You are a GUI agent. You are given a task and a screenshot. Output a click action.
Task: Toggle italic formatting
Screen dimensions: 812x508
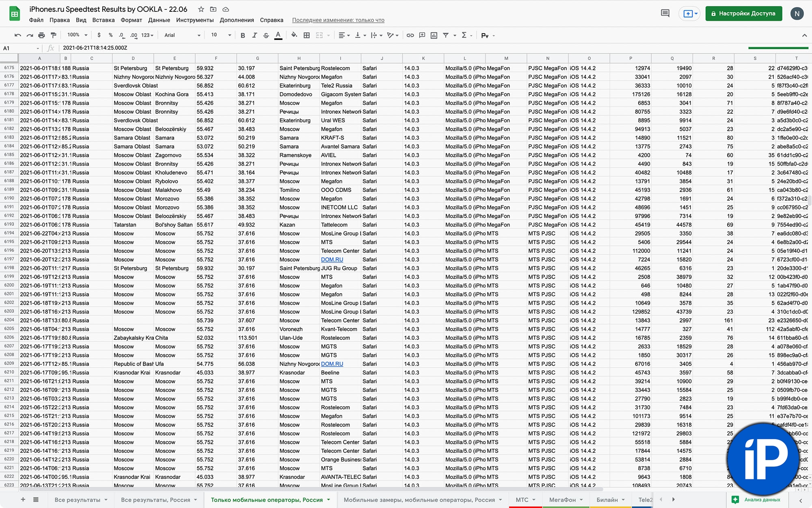coord(255,35)
